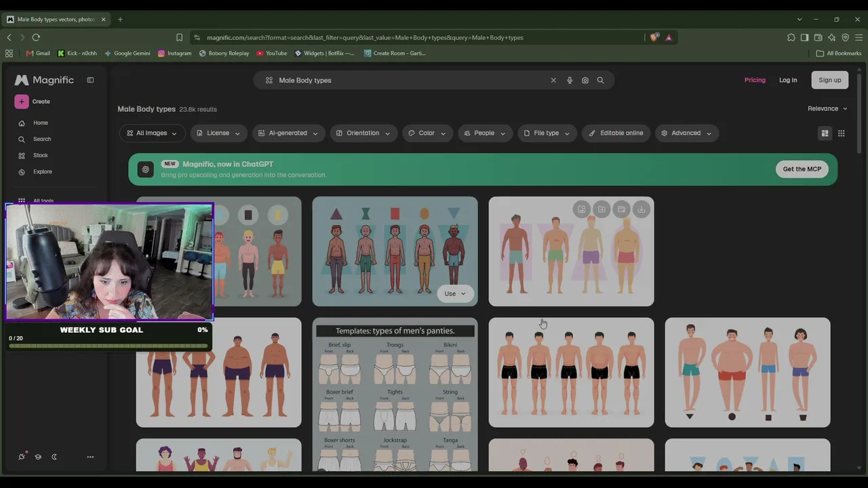Open the AI-generated filter dropdown
The width and height of the screenshot is (868, 488).
point(288,133)
